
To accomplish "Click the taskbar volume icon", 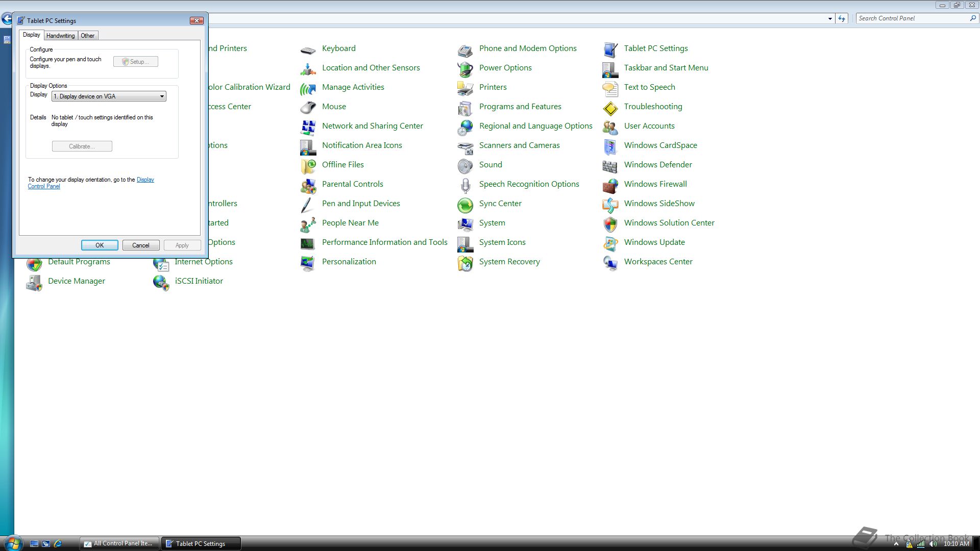I will [x=933, y=544].
